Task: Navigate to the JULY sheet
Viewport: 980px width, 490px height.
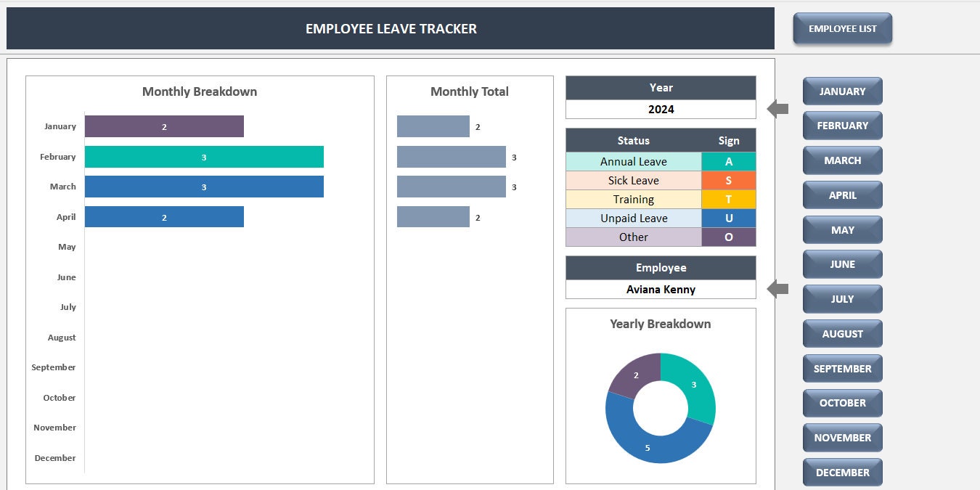Action: coord(842,298)
